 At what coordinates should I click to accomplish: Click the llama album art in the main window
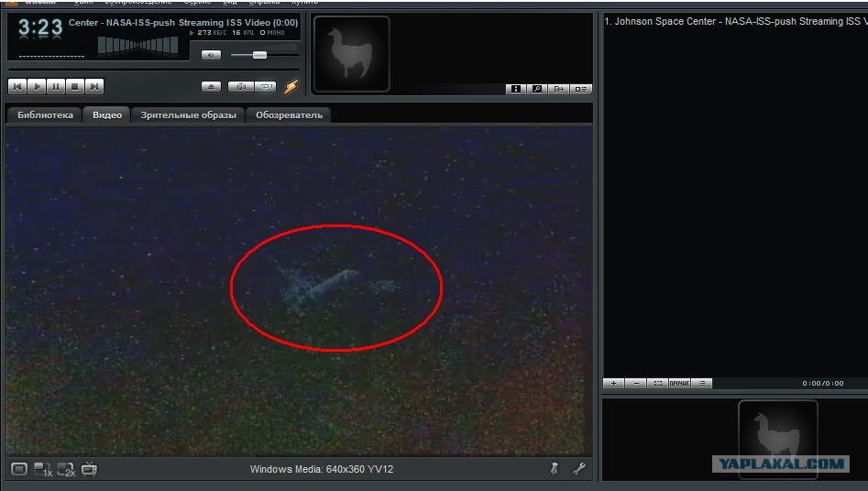point(351,54)
